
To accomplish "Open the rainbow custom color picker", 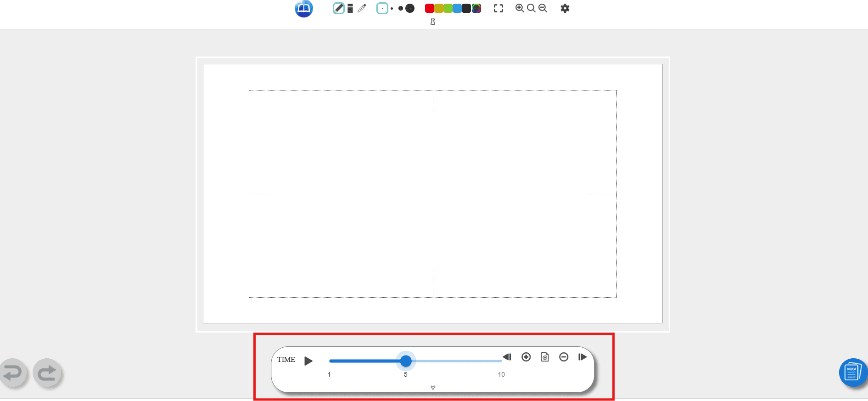I will coord(476,8).
